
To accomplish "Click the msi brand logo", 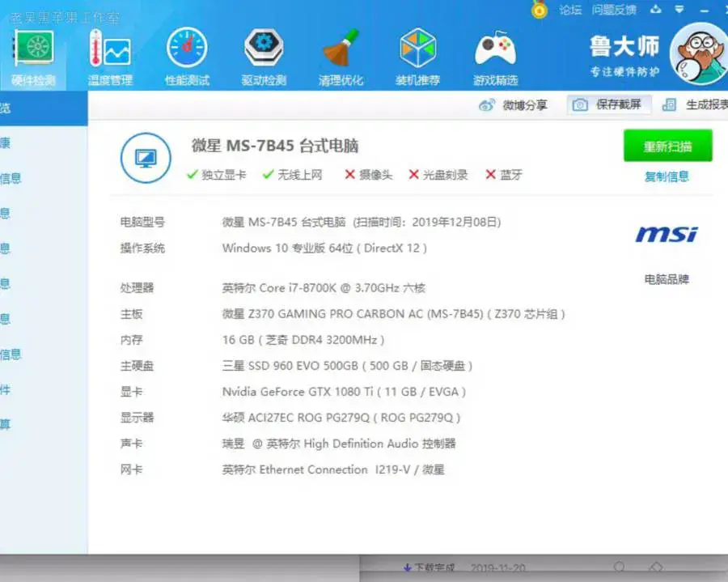I will click(x=667, y=235).
